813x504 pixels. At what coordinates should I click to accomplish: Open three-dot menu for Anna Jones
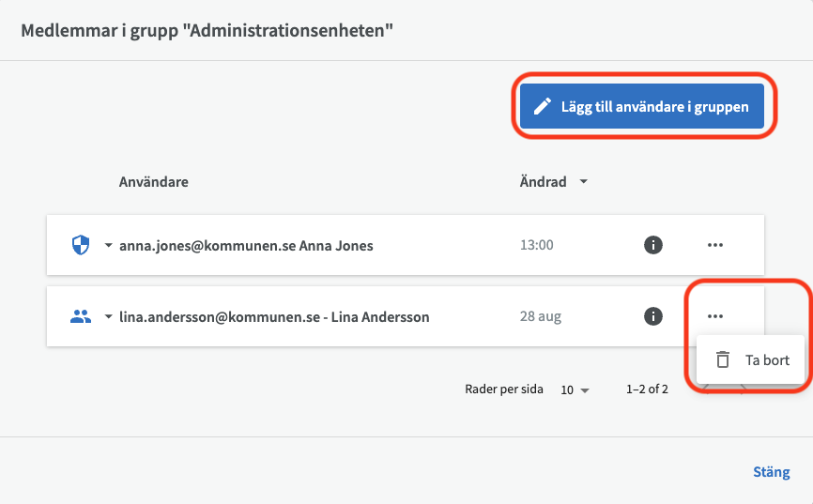pos(715,246)
